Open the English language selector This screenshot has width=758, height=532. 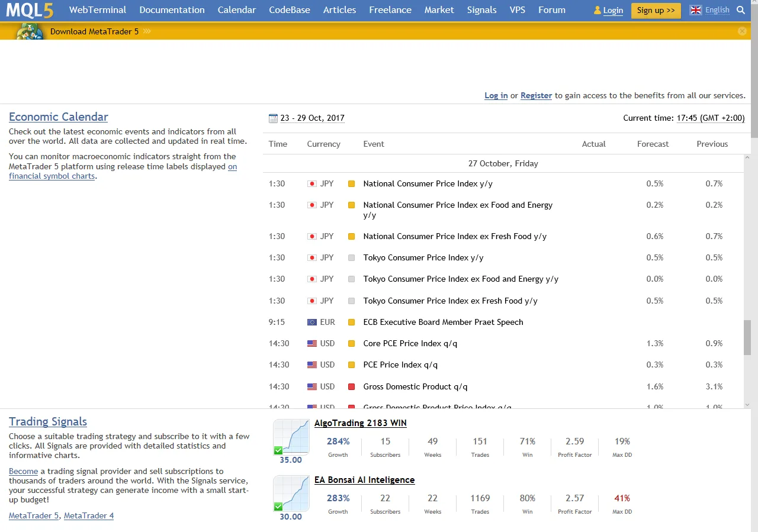coord(718,10)
